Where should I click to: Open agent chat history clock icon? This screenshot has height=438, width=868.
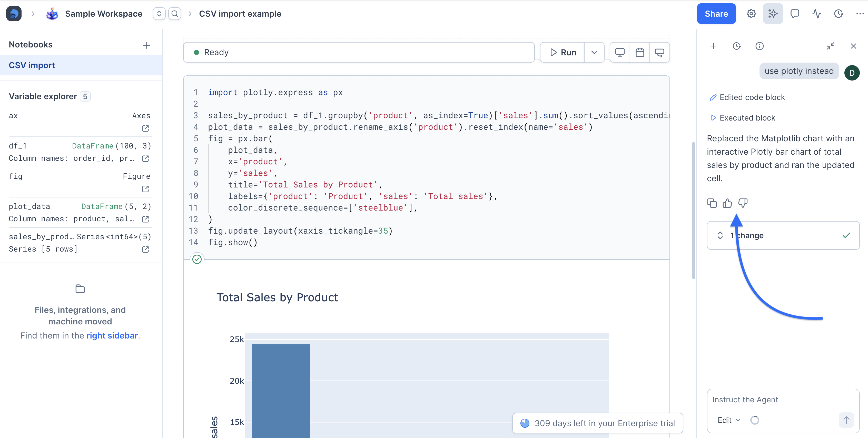pos(737,46)
